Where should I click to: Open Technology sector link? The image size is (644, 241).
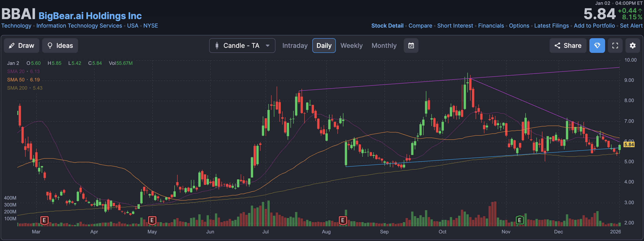point(16,26)
